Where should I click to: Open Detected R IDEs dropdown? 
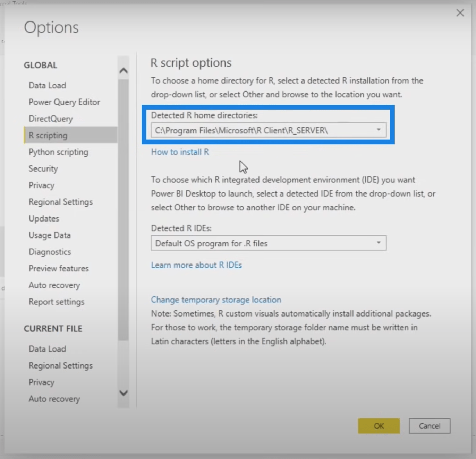click(269, 243)
